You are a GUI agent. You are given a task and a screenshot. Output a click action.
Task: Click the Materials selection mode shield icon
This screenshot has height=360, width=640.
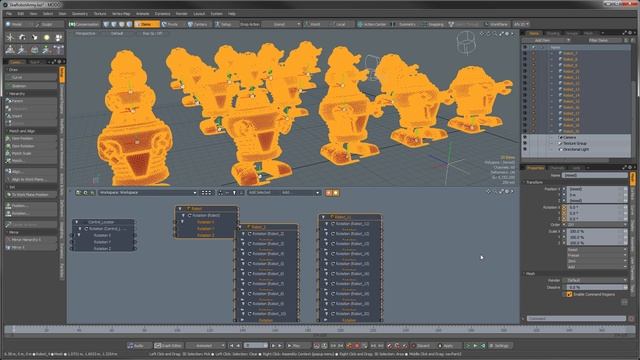[x=129, y=24]
